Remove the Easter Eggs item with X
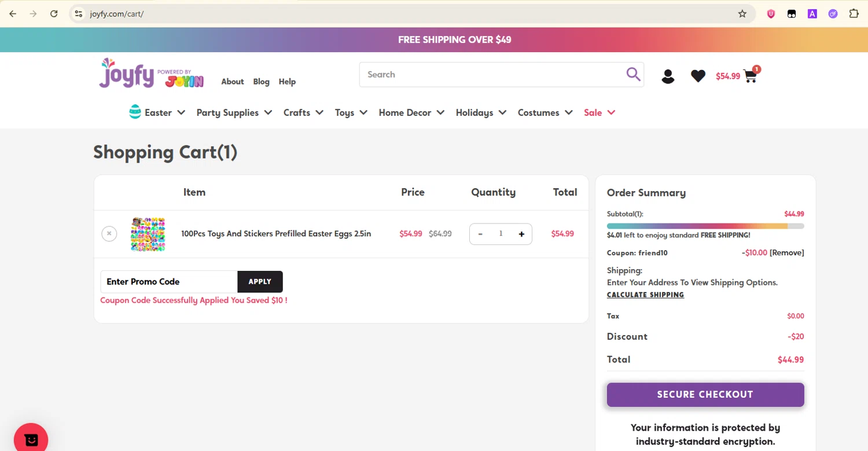The height and width of the screenshot is (451, 868). click(x=109, y=234)
